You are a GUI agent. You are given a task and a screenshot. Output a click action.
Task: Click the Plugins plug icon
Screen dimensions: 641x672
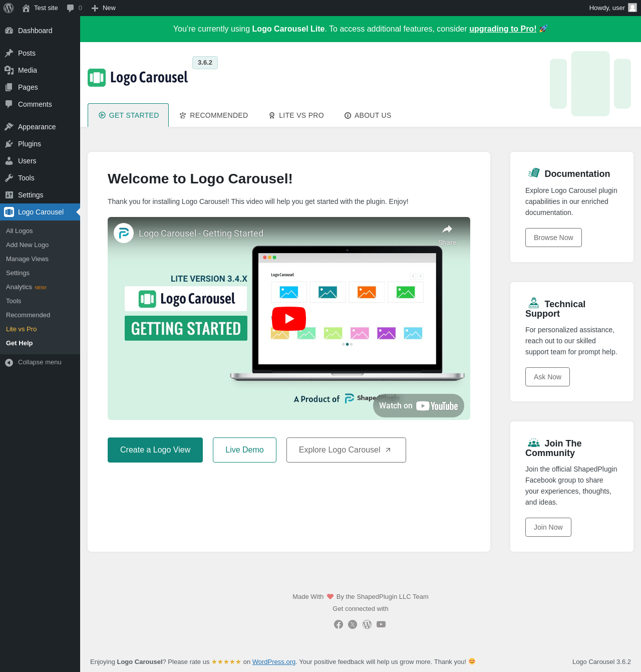coord(9,144)
